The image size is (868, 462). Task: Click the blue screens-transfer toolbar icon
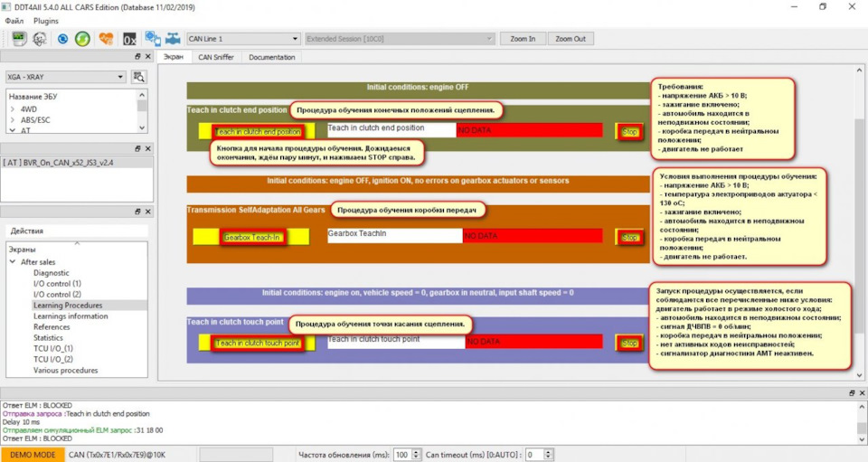click(153, 39)
